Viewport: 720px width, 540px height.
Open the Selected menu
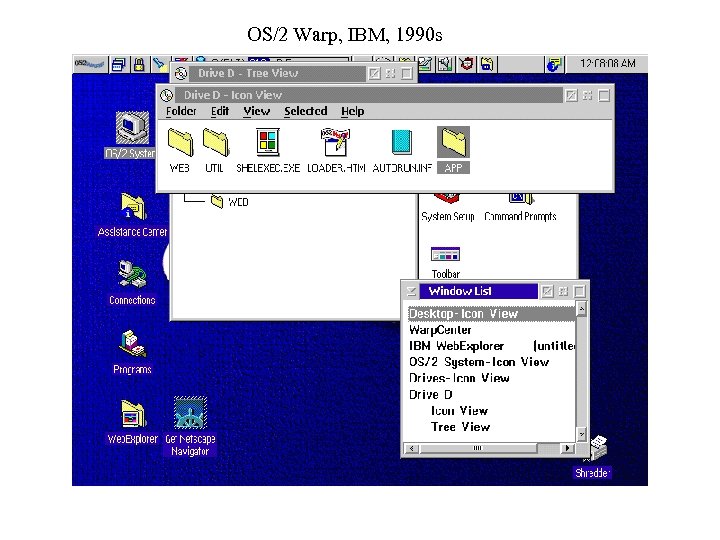tap(305, 111)
